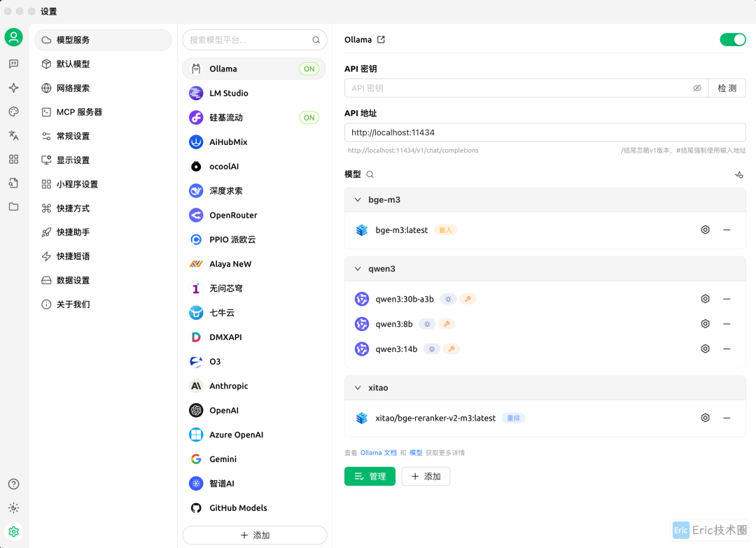
Task: Open MCP 服务器 settings menu item
Action: (103, 112)
